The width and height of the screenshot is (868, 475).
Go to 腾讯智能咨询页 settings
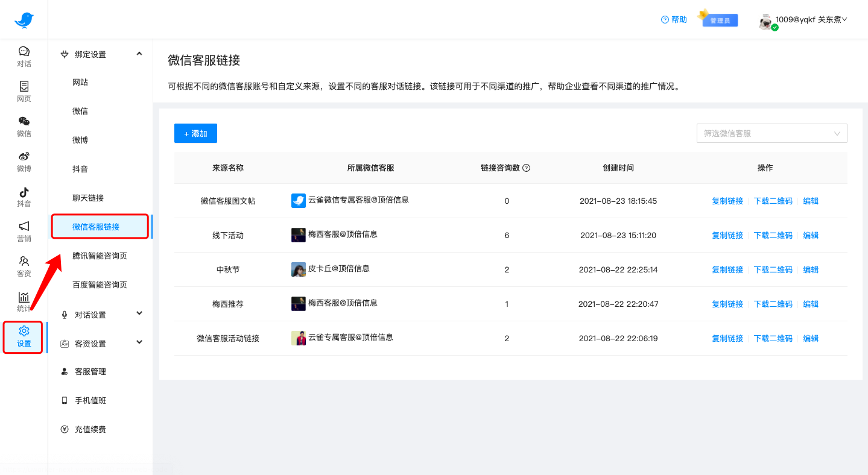click(x=100, y=256)
